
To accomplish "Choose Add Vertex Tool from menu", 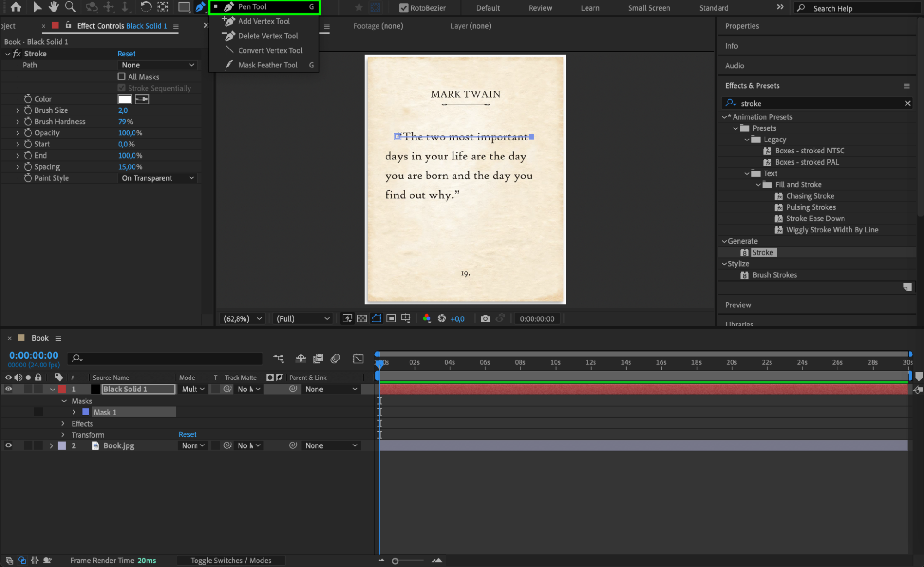I will [x=263, y=21].
